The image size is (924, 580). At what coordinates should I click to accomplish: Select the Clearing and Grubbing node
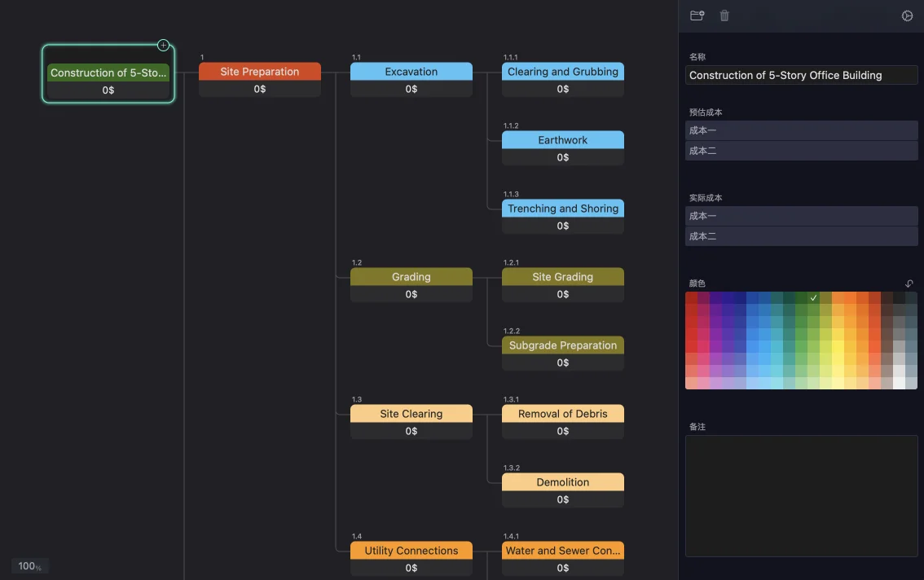pyautogui.click(x=562, y=72)
